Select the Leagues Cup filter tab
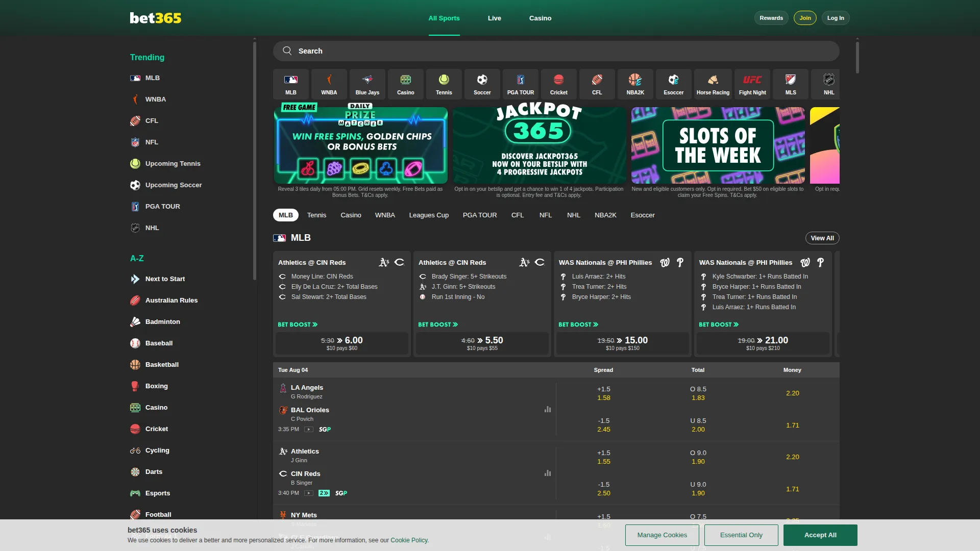 pyautogui.click(x=429, y=215)
